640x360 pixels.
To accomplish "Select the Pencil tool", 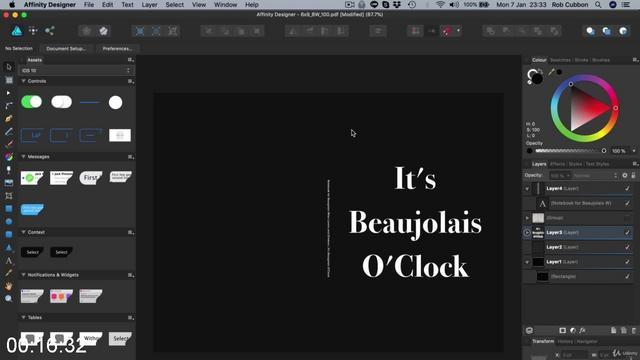I will click(x=9, y=131).
